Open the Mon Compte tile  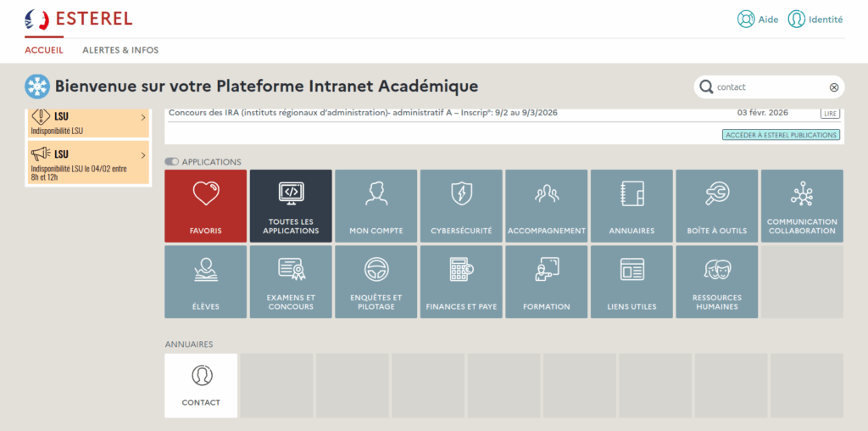pyautogui.click(x=376, y=205)
